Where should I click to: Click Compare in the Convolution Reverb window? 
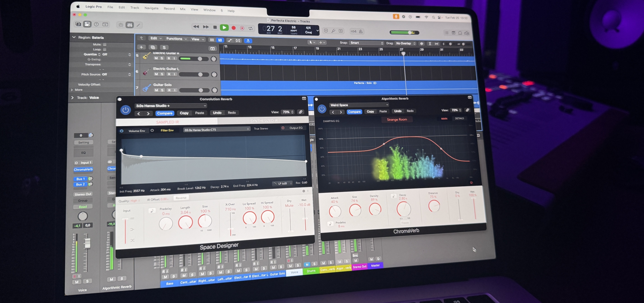click(165, 113)
